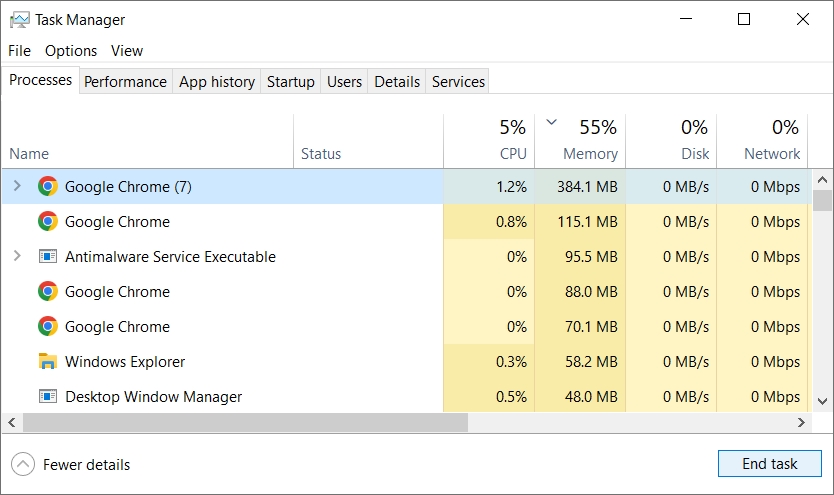Open the Startup tab

[x=290, y=82]
